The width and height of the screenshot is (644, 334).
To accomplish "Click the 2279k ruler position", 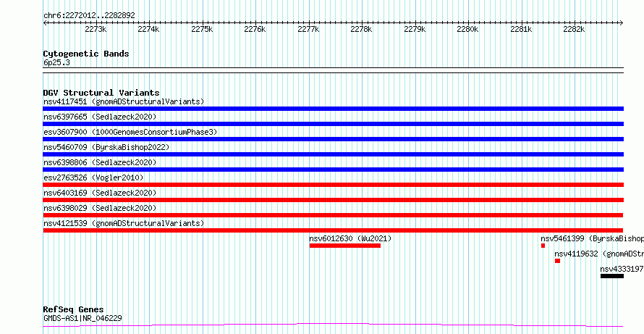I will [x=415, y=30].
